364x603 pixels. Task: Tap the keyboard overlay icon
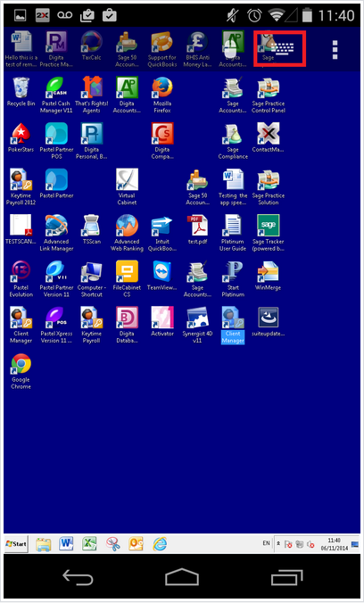[282, 48]
